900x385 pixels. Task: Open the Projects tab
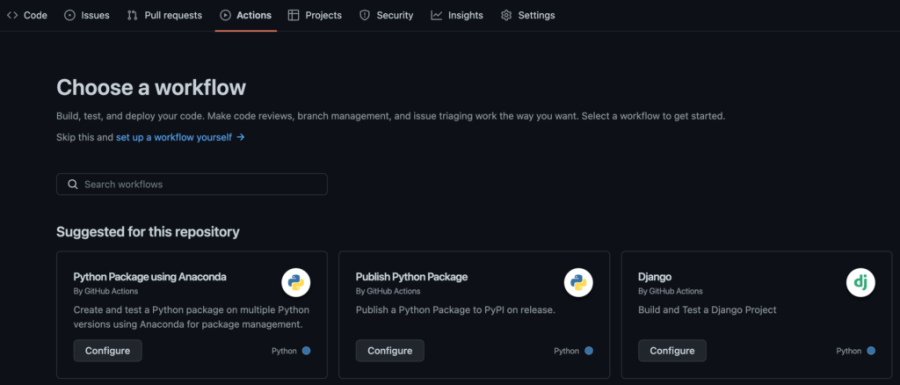point(315,15)
